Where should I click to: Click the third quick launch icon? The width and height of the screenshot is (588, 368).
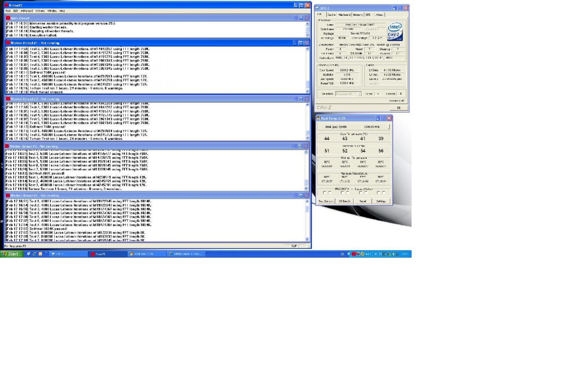pyautogui.click(x=40, y=254)
